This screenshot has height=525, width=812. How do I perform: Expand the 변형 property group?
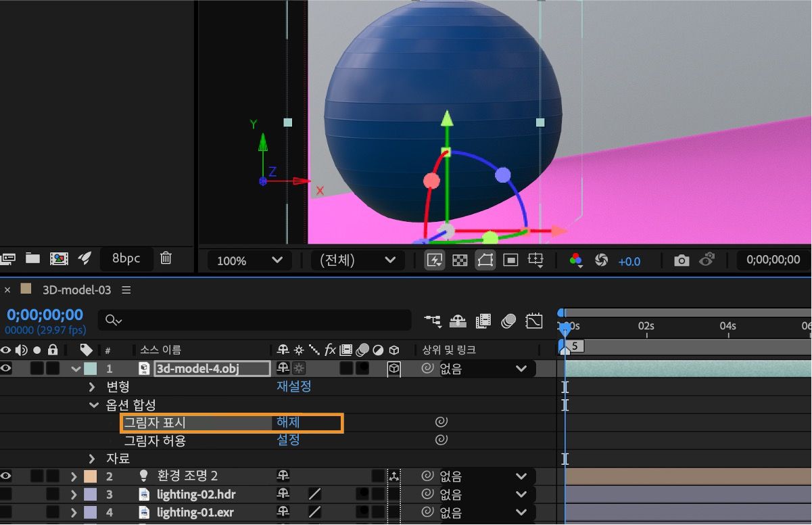91,386
